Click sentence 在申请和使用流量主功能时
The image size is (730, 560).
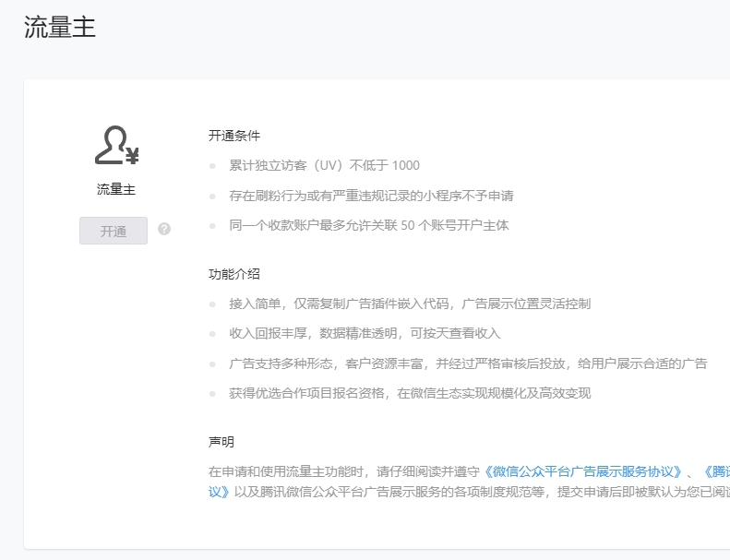click(x=286, y=471)
